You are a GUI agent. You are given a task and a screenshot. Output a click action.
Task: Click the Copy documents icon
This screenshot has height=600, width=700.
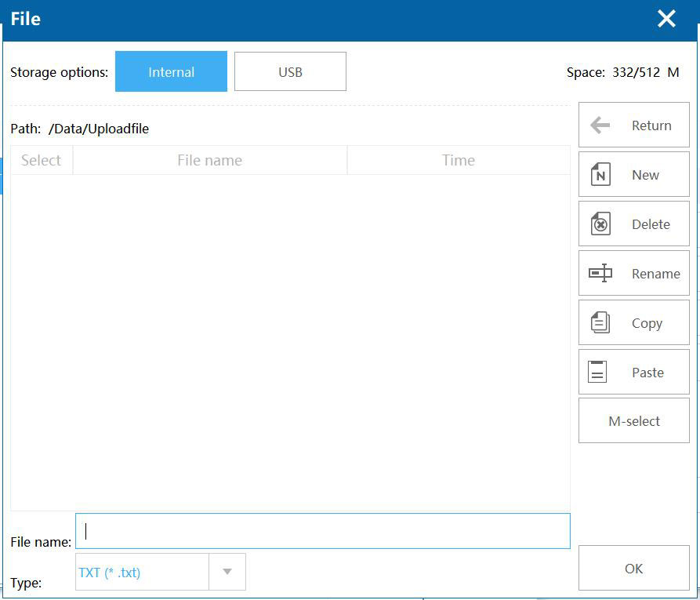tap(600, 322)
